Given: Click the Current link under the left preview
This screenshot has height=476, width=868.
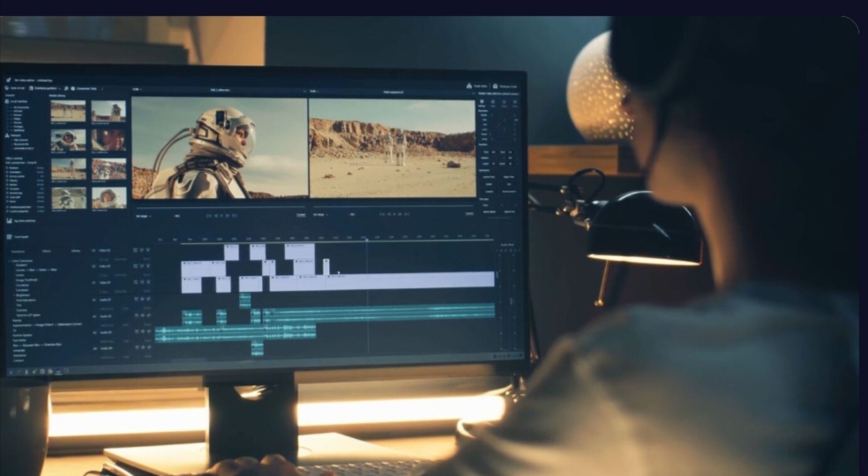Looking at the screenshot, I should click(301, 215).
